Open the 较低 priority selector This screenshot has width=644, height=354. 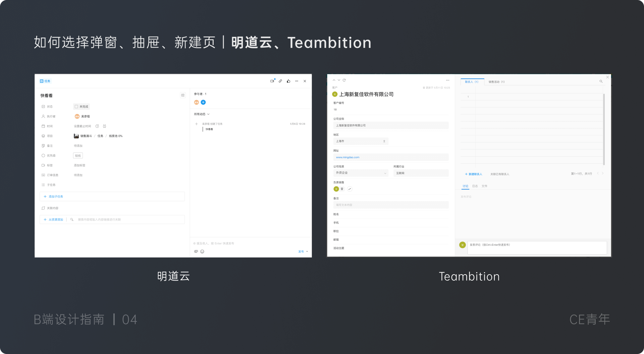tap(78, 156)
